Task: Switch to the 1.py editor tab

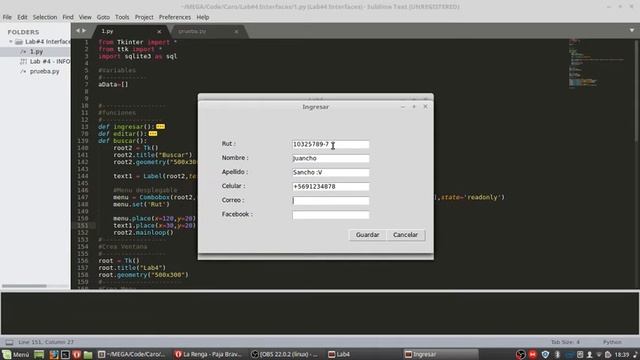Action: pos(129,31)
